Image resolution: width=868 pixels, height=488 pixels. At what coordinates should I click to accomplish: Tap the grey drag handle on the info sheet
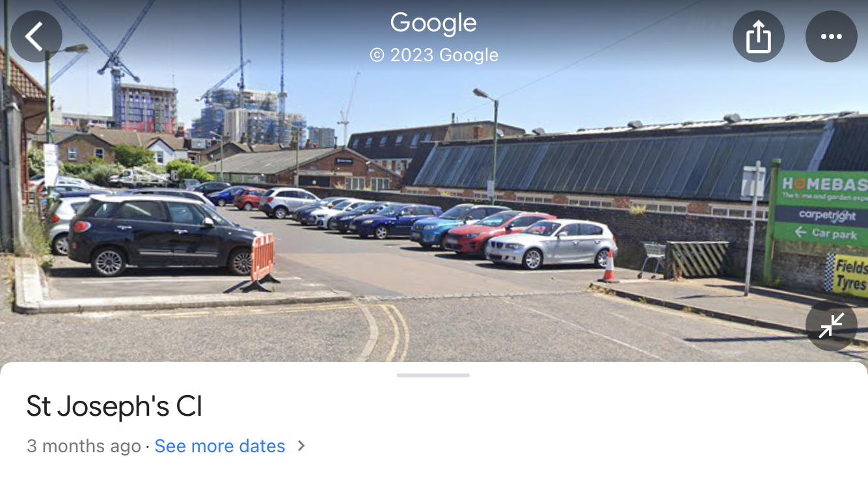point(433,375)
